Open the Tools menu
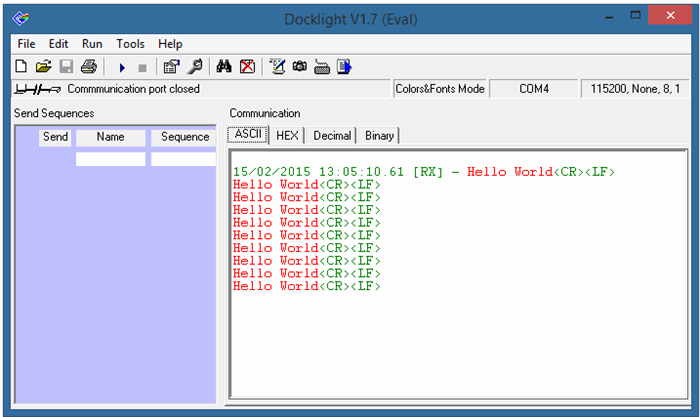Screen dimensions: 700x417 coord(130,44)
